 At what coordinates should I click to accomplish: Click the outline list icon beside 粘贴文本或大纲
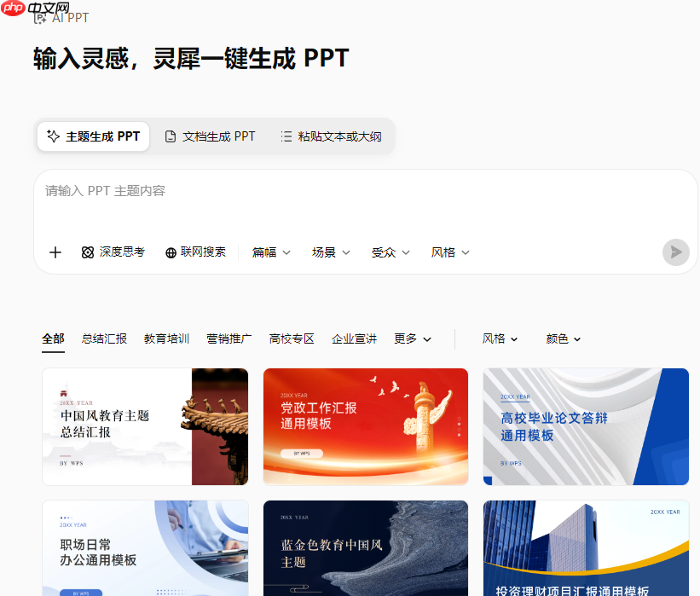pyautogui.click(x=287, y=136)
